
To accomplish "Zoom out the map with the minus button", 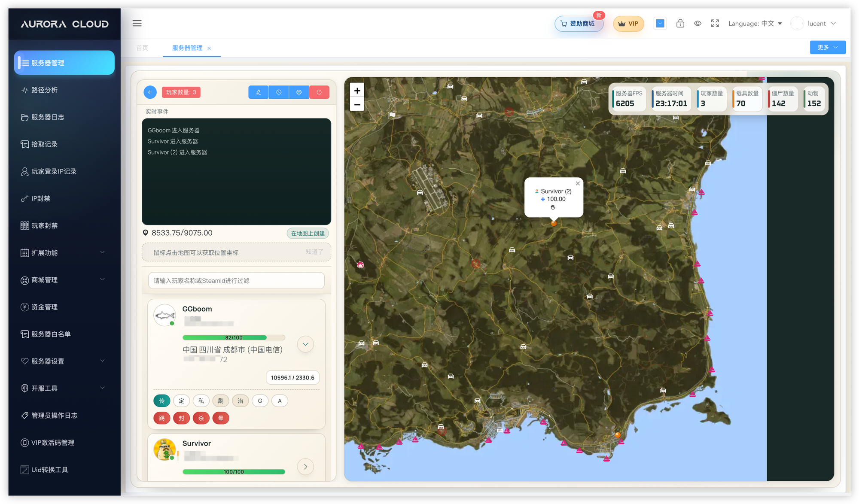I will [x=357, y=104].
